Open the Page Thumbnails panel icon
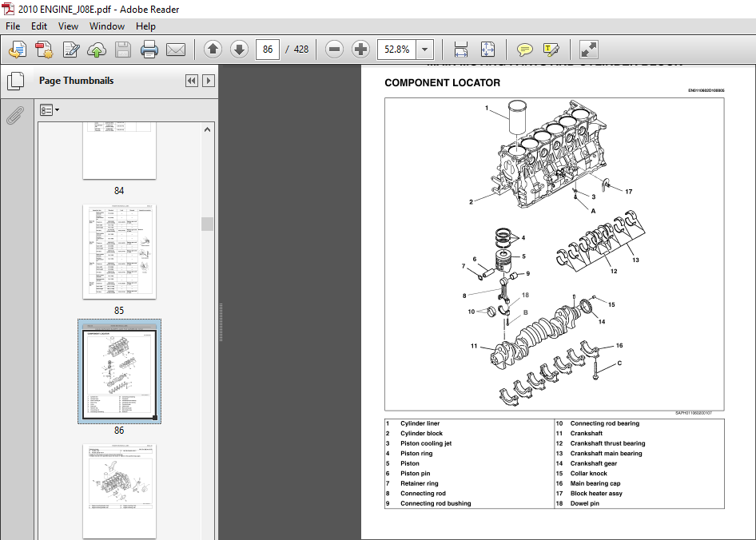 pyautogui.click(x=15, y=81)
